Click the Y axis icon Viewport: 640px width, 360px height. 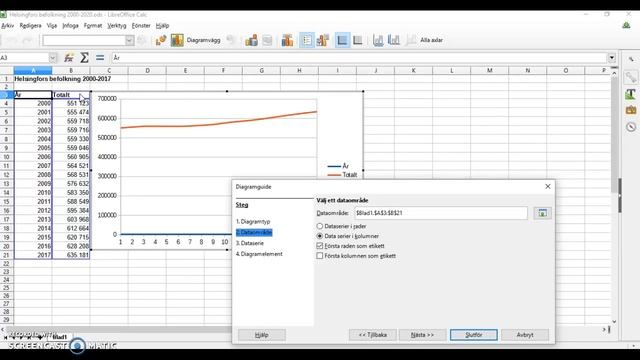pyautogui.click(x=393, y=40)
